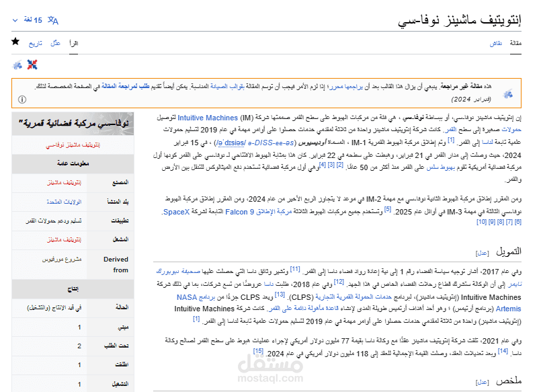Click the Derived from row label

pyautogui.click(x=116, y=265)
